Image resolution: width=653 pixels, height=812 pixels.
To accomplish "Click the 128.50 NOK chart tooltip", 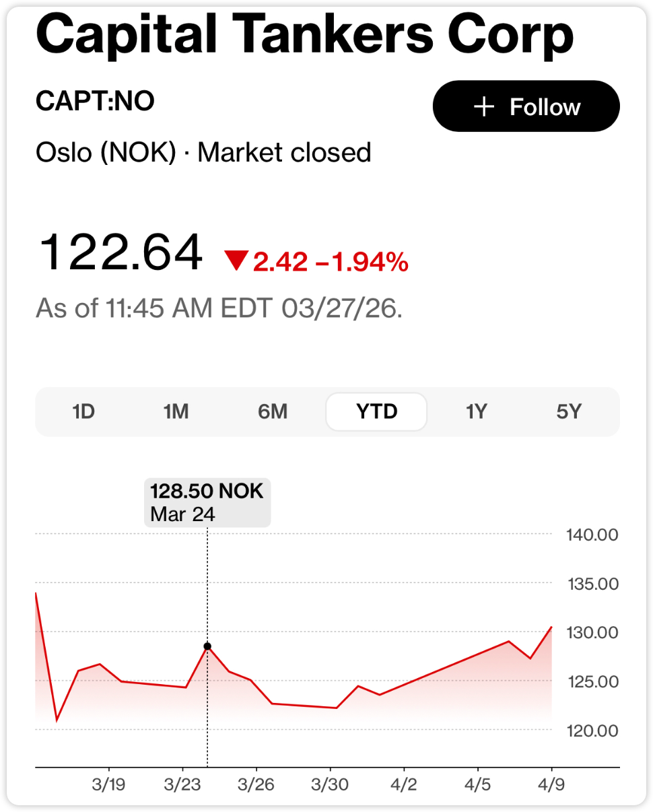I will 207,502.
